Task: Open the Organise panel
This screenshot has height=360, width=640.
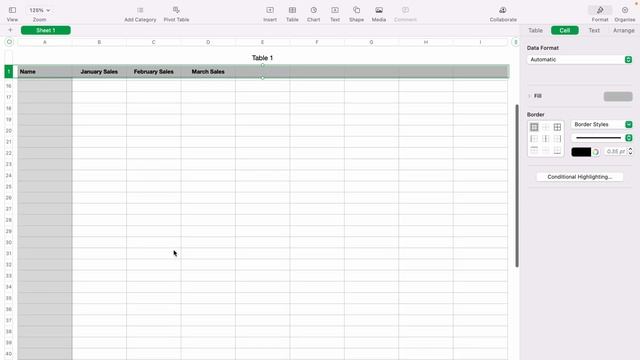Action: 625,10
